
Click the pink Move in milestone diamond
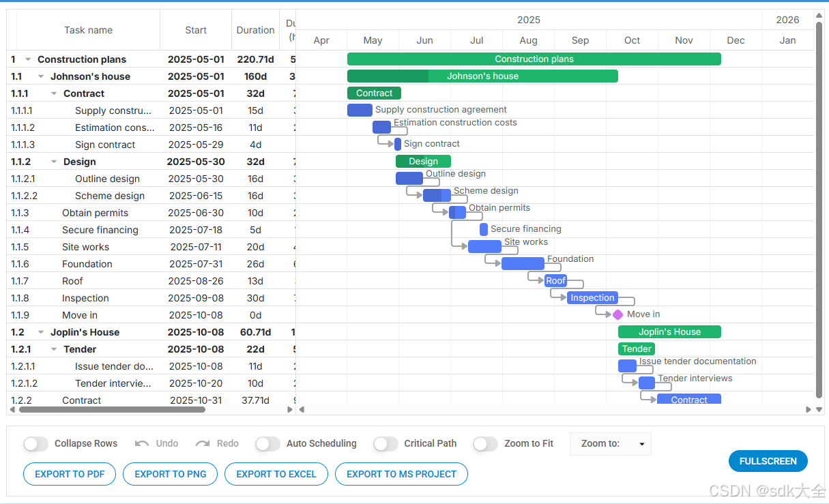[x=617, y=314]
